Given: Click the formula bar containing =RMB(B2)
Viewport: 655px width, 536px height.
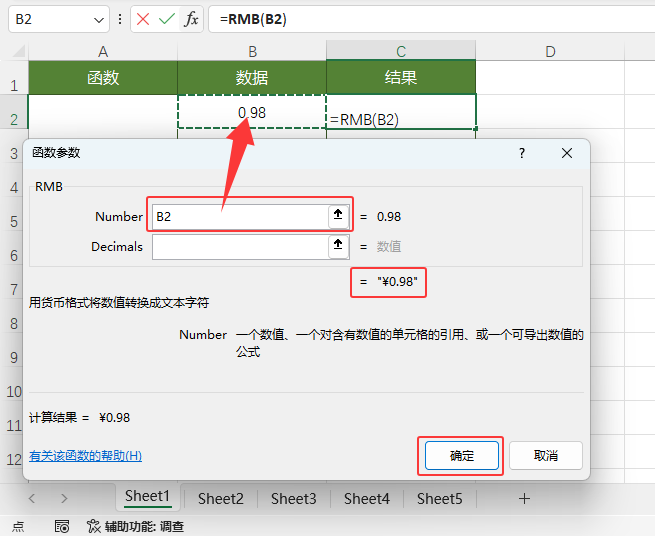Looking at the screenshot, I should tap(430, 19).
